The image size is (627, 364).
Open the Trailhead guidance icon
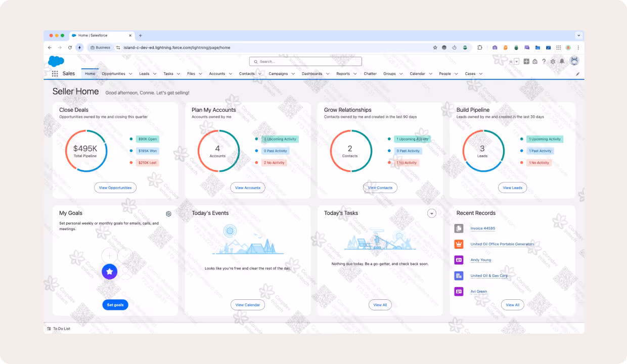pyautogui.click(x=535, y=61)
